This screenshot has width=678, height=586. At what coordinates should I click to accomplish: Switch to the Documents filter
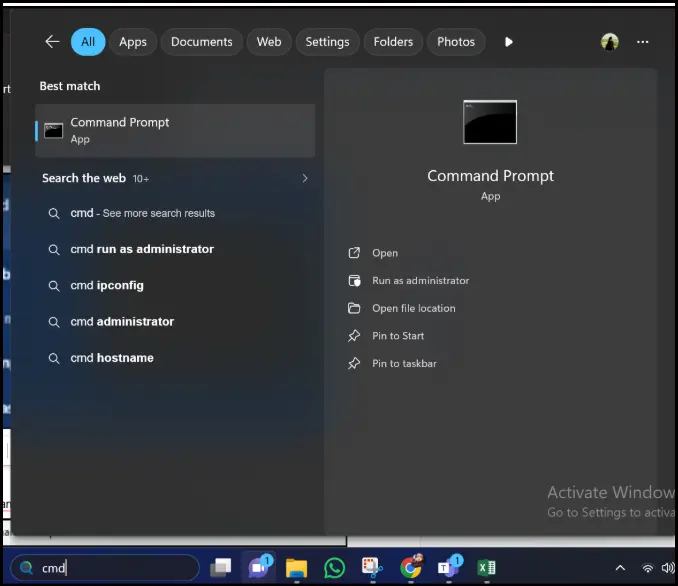[201, 42]
